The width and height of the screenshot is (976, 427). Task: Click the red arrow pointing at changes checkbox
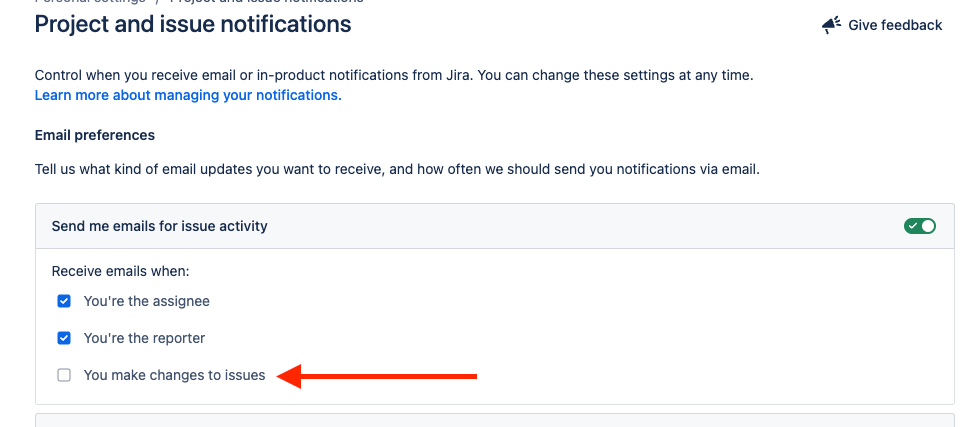pyautogui.click(x=377, y=376)
